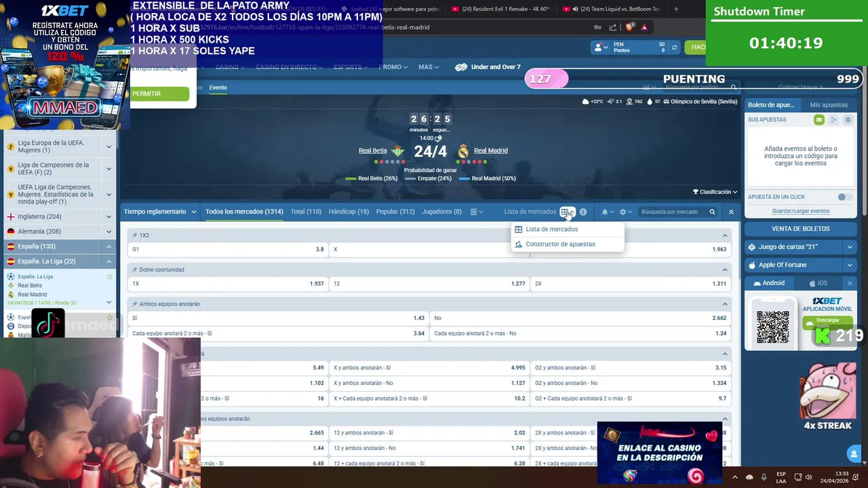Switch to Jugadores (8) tab
The image size is (868, 488).
[441, 212]
